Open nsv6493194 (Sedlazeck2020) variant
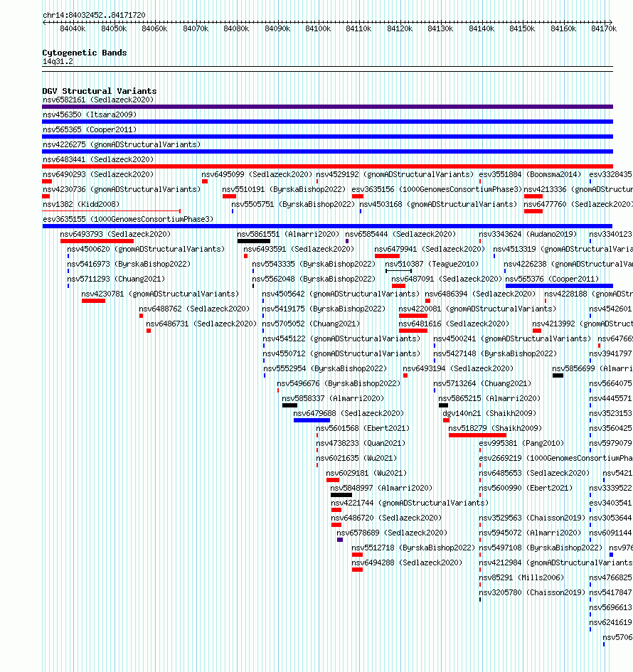 (x=458, y=368)
